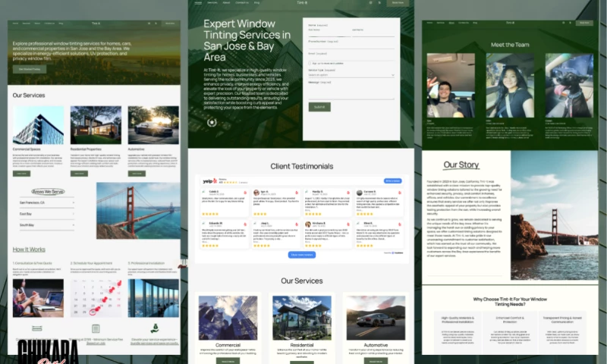Image resolution: width=607 pixels, height=364 pixels.
Task: Focus the Email input field
Action: click(351, 58)
